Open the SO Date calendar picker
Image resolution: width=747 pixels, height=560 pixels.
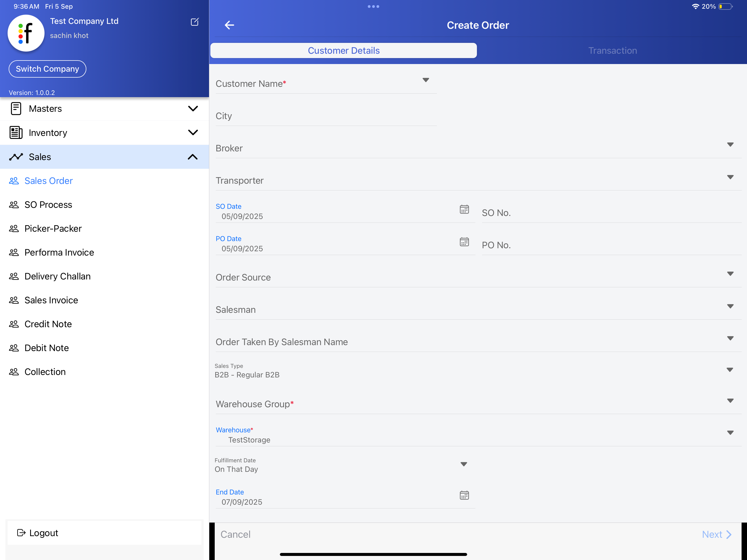464,209
